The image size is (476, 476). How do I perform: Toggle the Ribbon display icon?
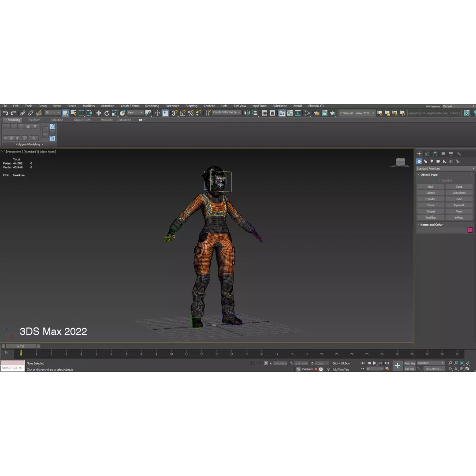(282, 113)
